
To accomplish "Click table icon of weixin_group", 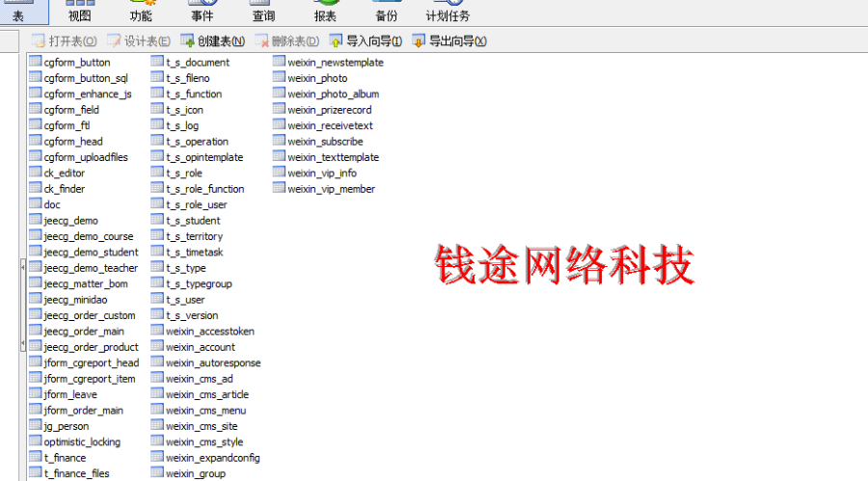I will tap(157, 472).
